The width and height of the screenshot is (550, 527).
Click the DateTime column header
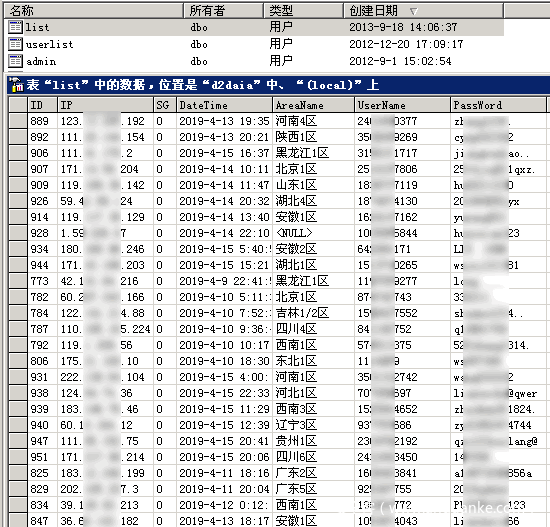(x=224, y=105)
